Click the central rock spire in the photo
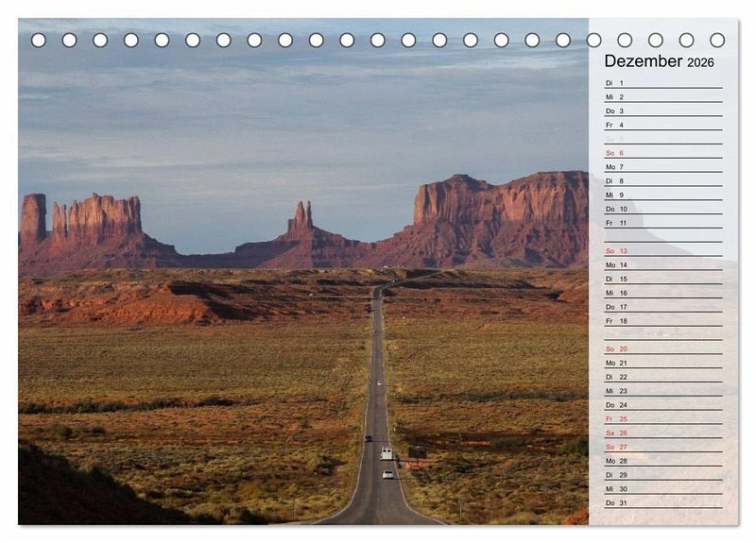The image size is (756, 543). click(301, 220)
